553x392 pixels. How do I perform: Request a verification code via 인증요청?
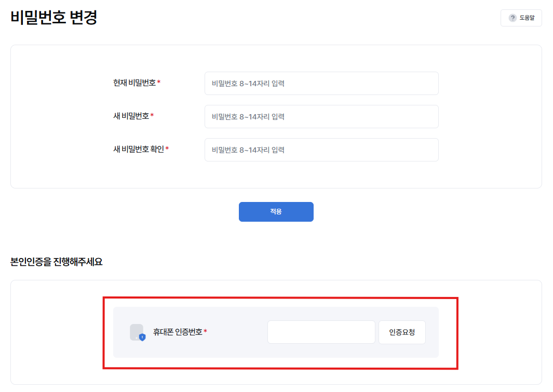402,332
